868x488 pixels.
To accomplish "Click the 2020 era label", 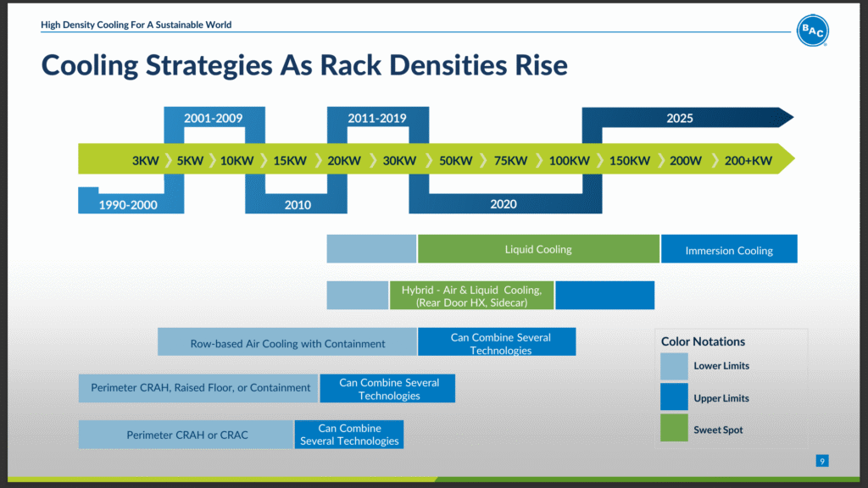I will pos(503,204).
